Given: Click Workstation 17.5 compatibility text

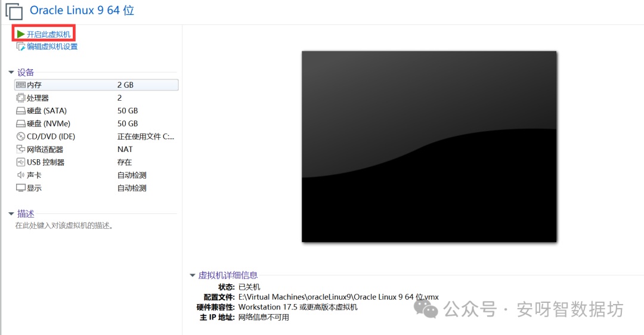Looking at the screenshot, I should (298, 307).
